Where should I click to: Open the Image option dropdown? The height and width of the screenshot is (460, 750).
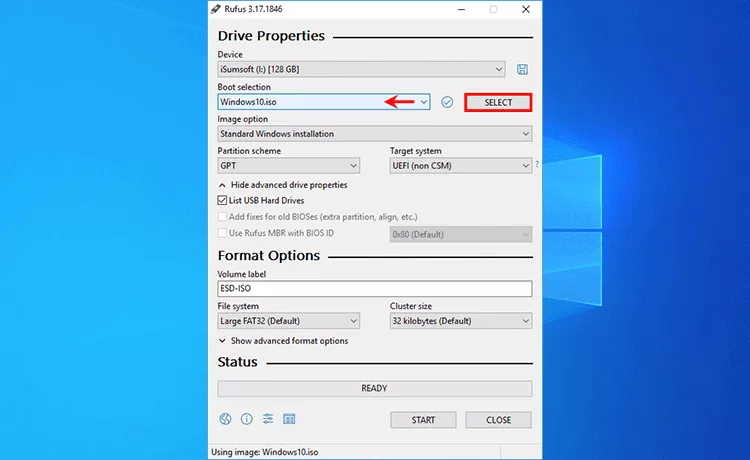(x=375, y=134)
